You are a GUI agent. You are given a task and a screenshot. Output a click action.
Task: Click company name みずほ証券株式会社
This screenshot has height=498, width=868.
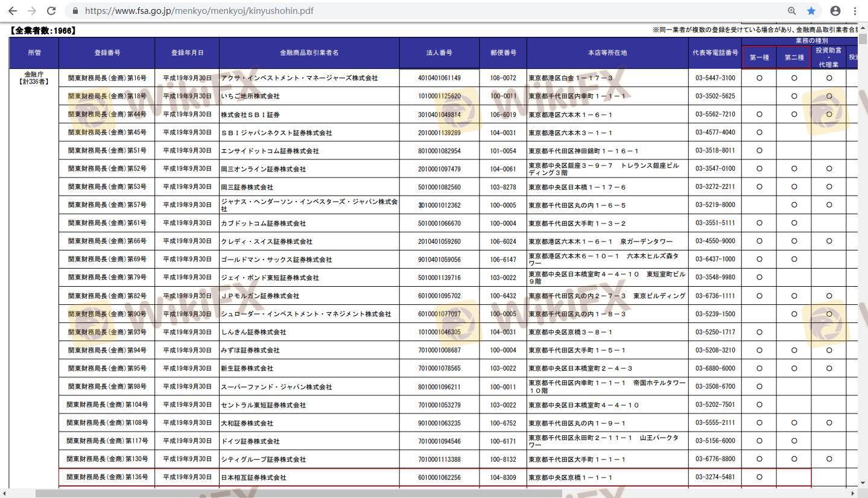click(250, 350)
